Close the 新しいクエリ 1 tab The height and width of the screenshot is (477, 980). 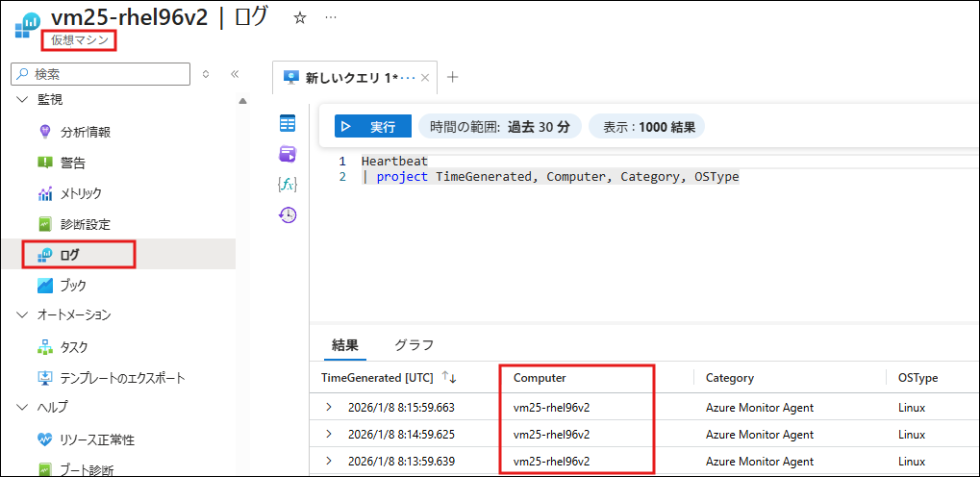click(x=425, y=78)
